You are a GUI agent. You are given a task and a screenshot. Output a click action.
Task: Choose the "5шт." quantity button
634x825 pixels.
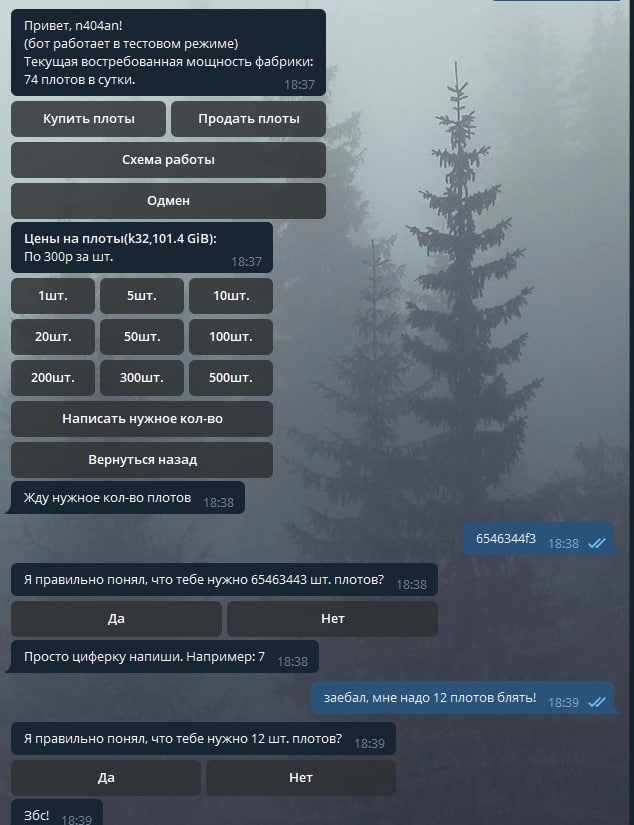point(142,296)
